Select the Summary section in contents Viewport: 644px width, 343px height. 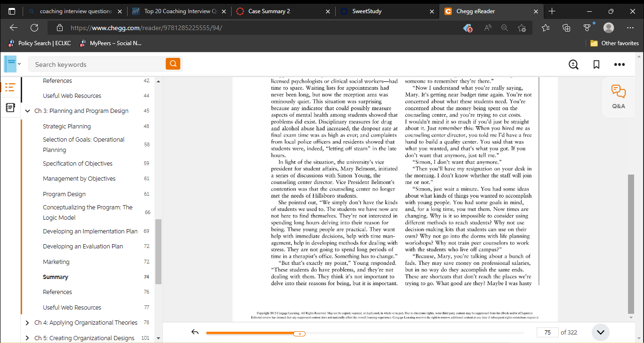pos(56,277)
